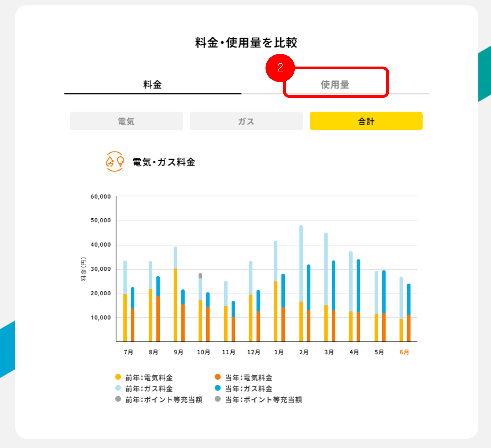Select the 合計 filter button
Viewport: 491px width, 448px height.
tap(366, 121)
